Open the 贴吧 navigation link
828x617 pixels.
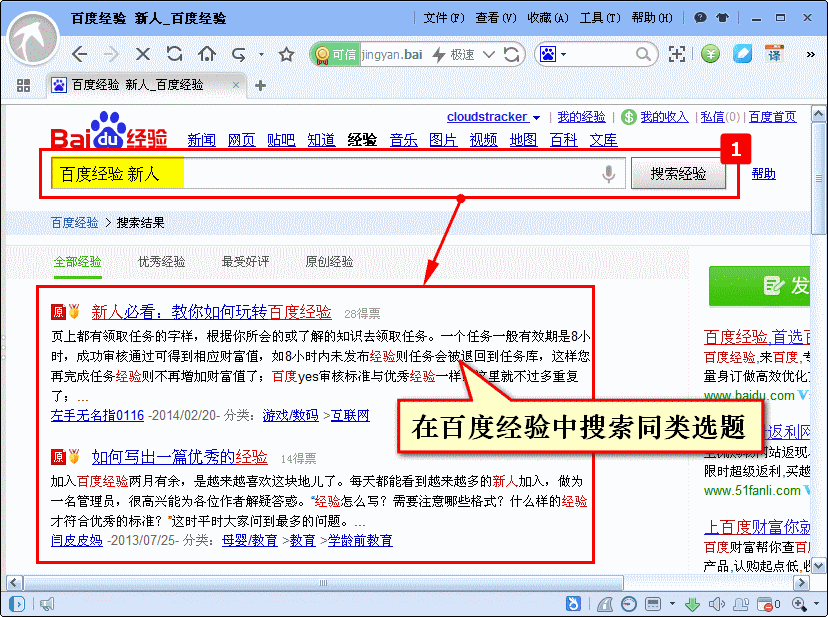click(281, 140)
